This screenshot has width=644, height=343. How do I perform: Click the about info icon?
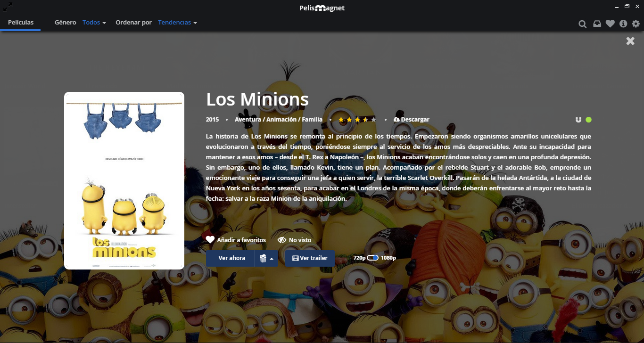623,24
